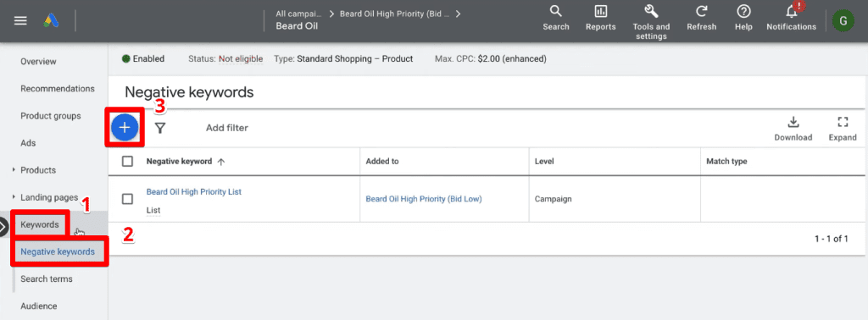The width and height of the screenshot is (868, 320).
Task: Select all rows via header checkbox
Action: tap(127, 162)
